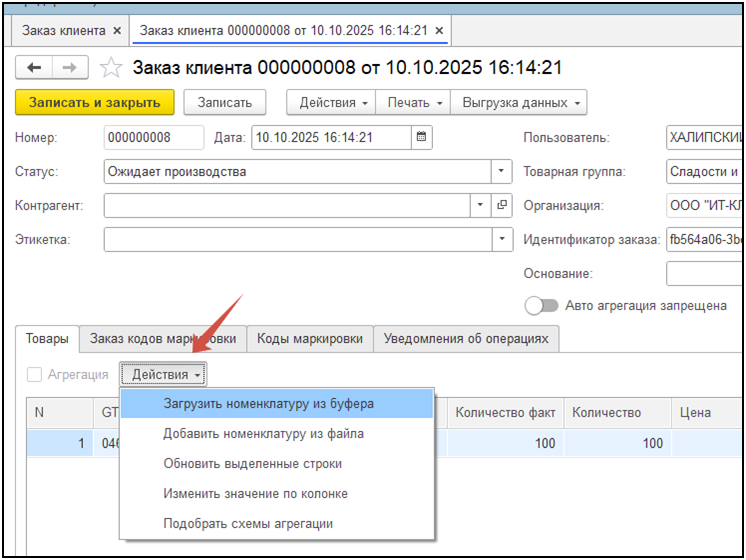Close the Заказ клиента 000000008 tab
Screen dimensions: 746x560
click(440, 30)
